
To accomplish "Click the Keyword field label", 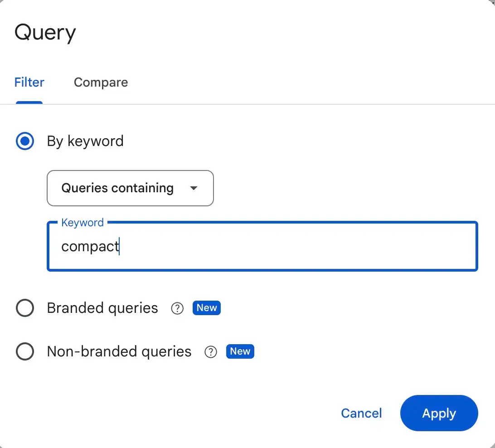I will click(x=82, y=222).
